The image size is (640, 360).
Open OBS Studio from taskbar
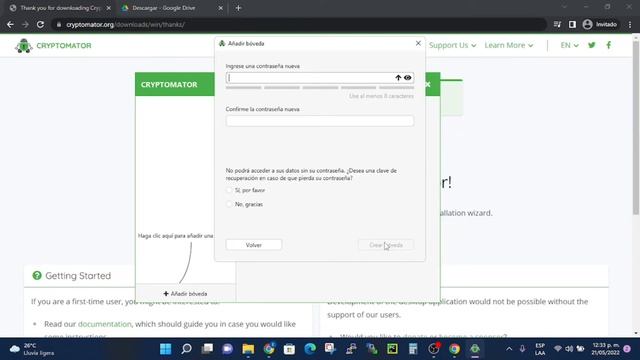[433, 349]
